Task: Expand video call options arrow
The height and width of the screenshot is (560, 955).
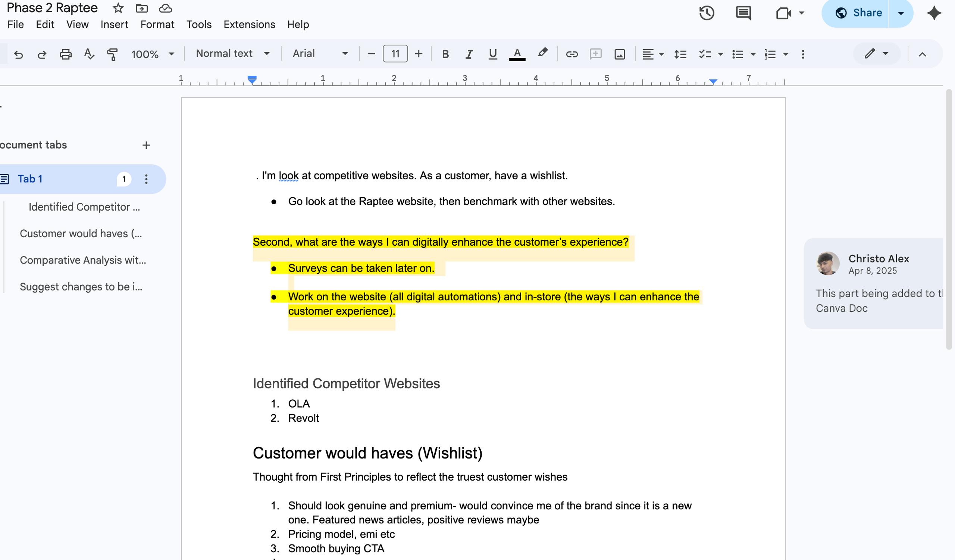Action: (x=801, y=13)
